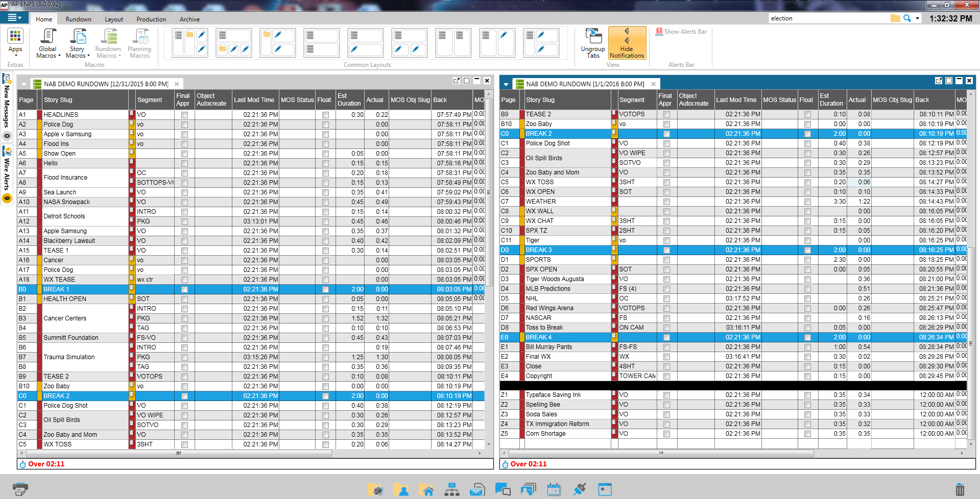Open the personal folder icon in bottom bar
Viewport: 980px width, 499px height.
pyautogui.click(x=401, y=490)
